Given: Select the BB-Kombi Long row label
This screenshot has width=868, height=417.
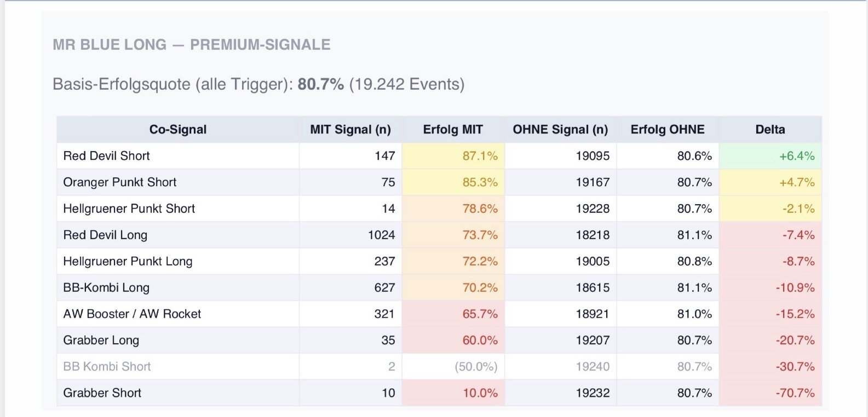Looking at the screenshot, I should (106, 287).
